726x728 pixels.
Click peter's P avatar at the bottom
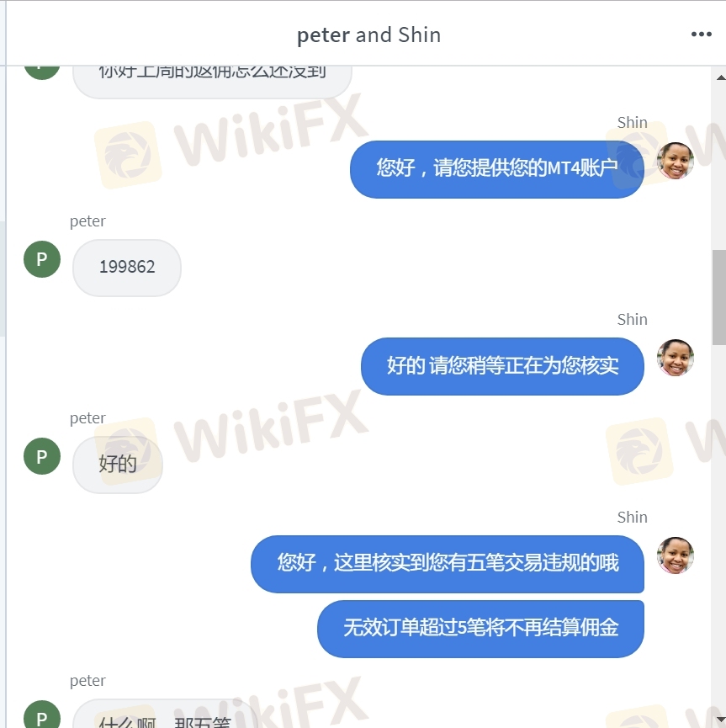[42, 715]
